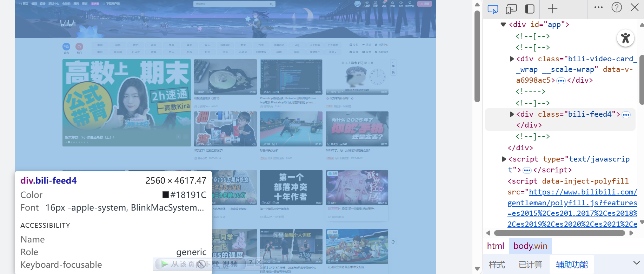Open polyfill.js script source link

pos(572,208)
